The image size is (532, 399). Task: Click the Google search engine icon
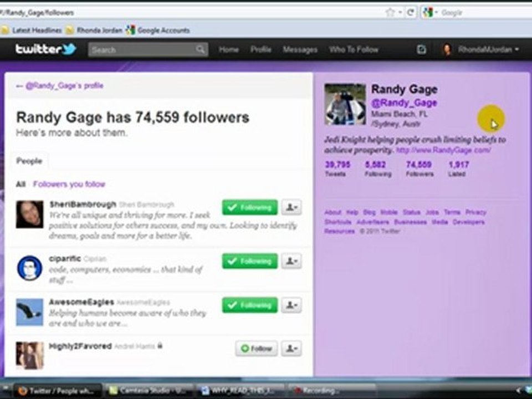[x=428, y=13]
